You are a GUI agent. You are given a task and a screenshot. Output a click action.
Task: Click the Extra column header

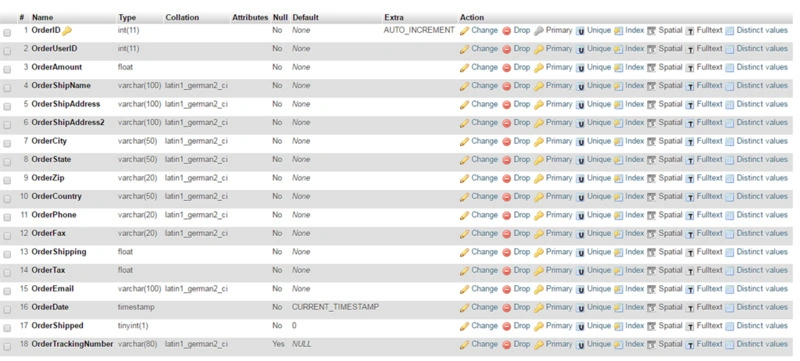(394, 17)
